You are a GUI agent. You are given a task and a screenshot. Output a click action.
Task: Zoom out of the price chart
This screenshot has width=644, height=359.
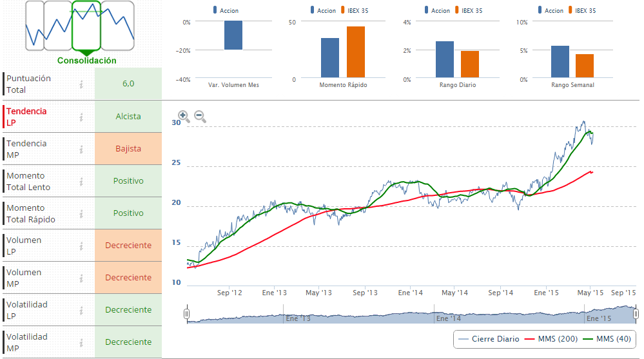pos(200,117)
